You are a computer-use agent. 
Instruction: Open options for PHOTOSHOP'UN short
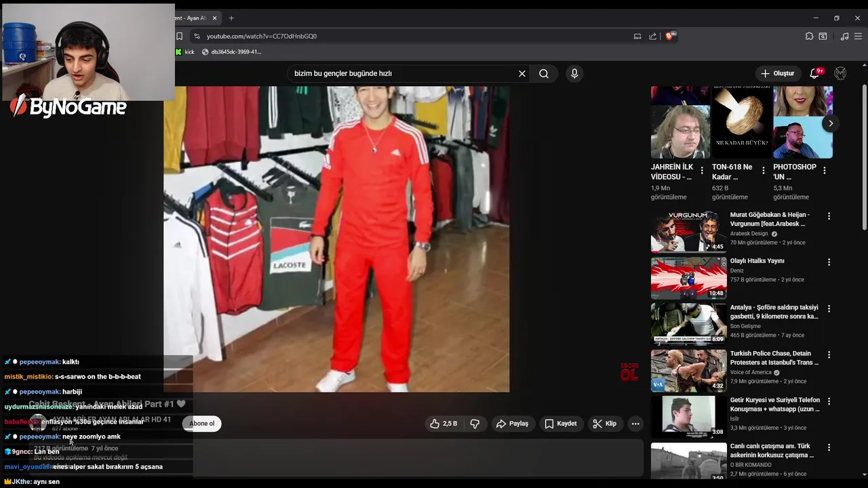824,171
